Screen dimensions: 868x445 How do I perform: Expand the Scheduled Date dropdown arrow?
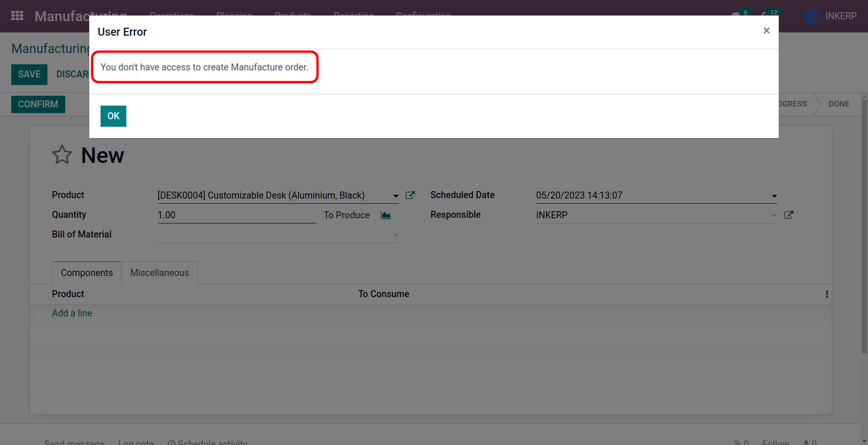[774, 196]
